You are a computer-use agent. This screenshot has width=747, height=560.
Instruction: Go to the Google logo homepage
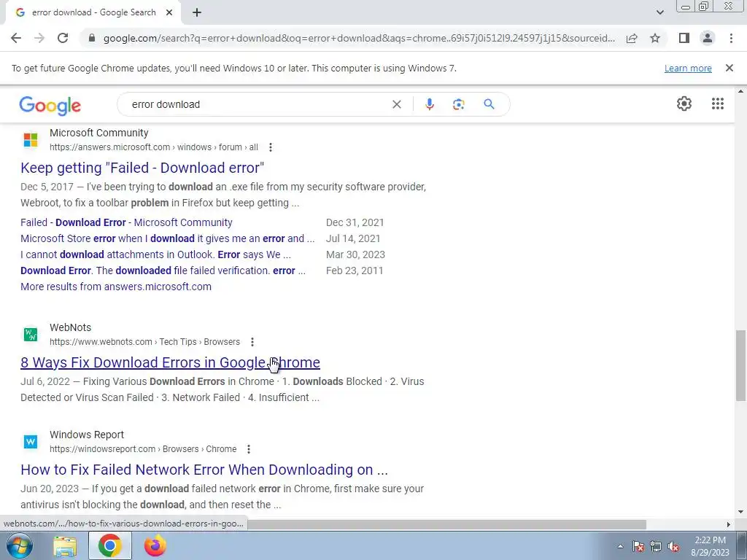[x=50, y=105]
